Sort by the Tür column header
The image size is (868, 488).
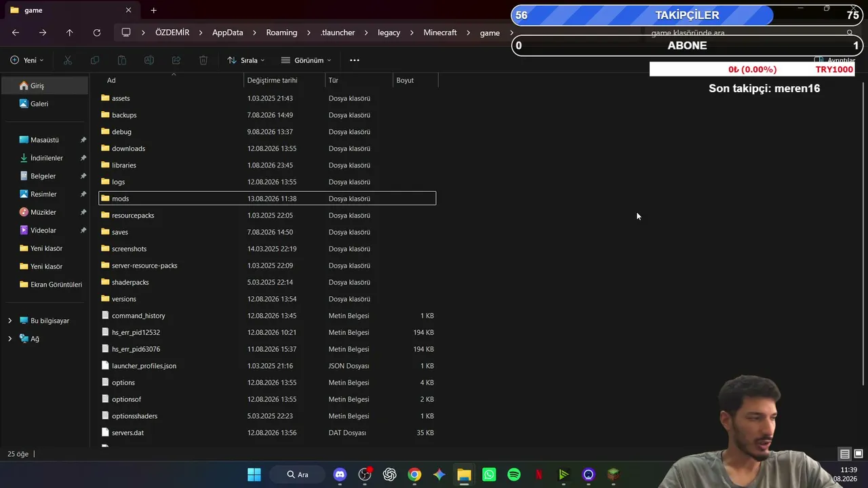pyautogui.click(x=359, y=80)
